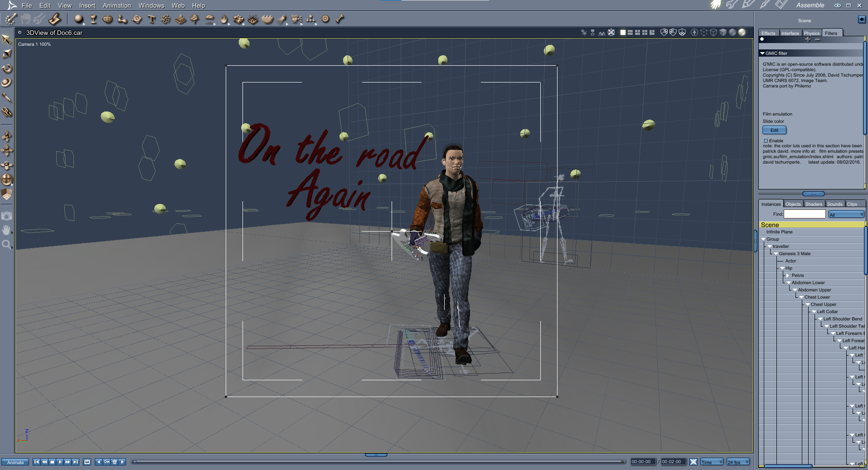868x470 pixels.
Task: Insert a light with the spotlight icon
Action: [282, 19]
